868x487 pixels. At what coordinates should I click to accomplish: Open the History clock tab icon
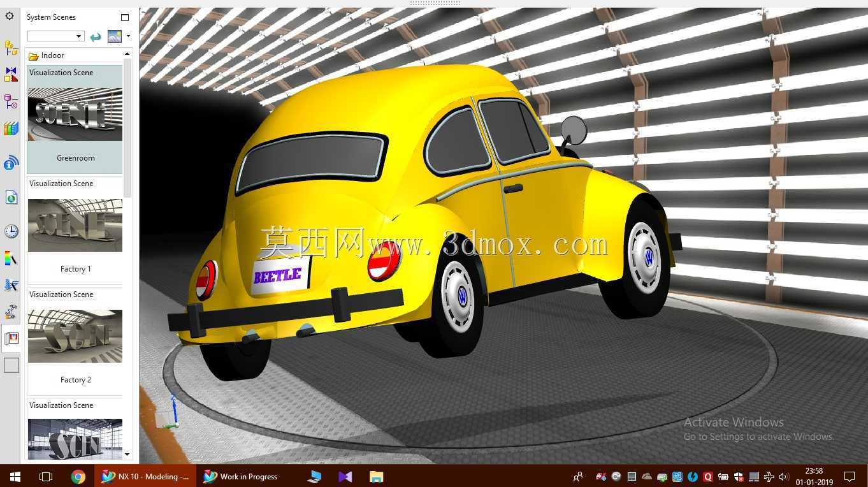click(11, 231)
